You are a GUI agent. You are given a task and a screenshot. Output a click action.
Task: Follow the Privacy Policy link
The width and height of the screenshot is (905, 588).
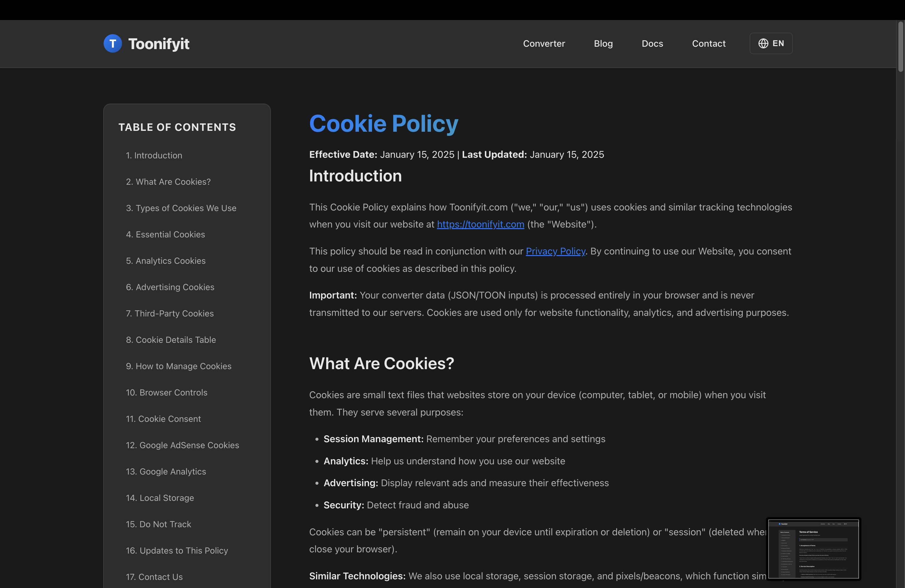[x=555, y=251]
